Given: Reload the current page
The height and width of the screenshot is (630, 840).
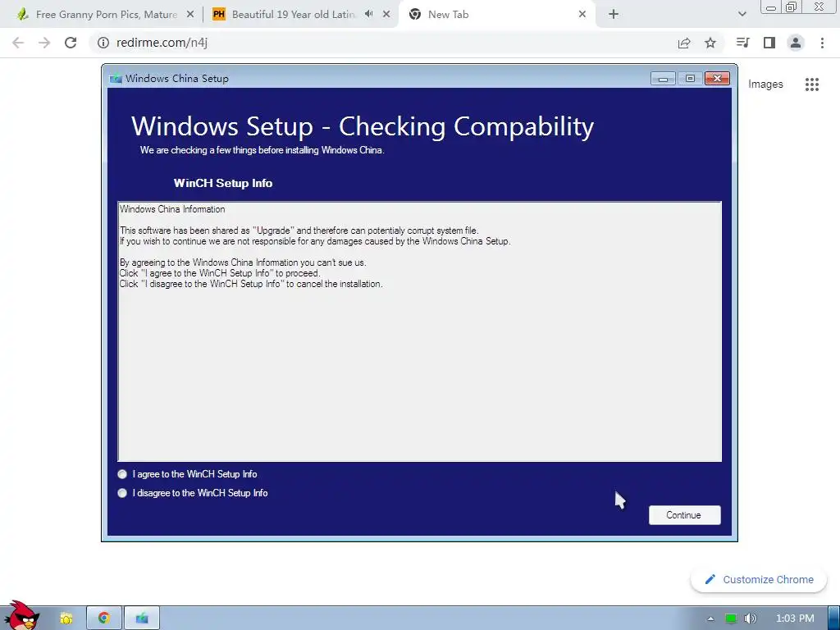Looking at the screenshot, I should [x=71, y=43].
